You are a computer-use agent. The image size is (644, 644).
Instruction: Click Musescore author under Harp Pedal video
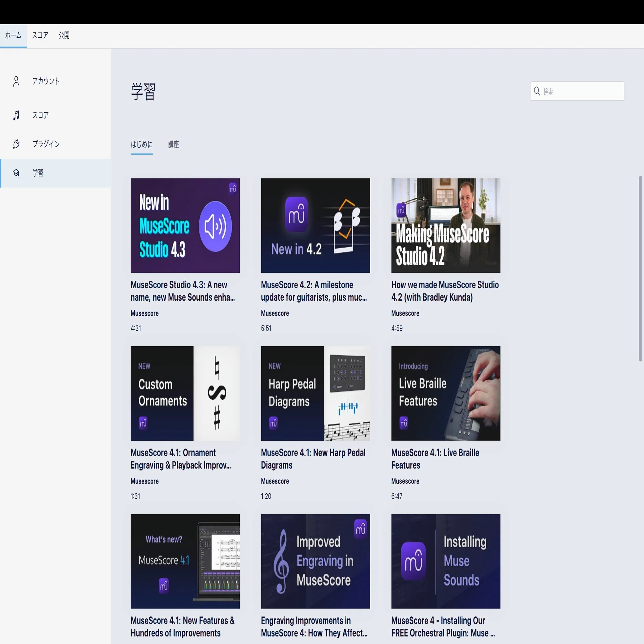[x=275, y=481]
